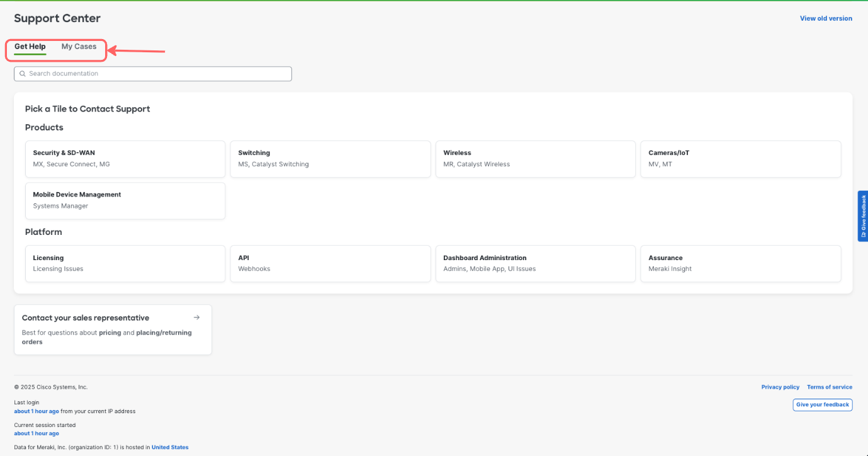Click the arrow on the sales representative card
The image size is (868, 456).
tap(196, 317)
